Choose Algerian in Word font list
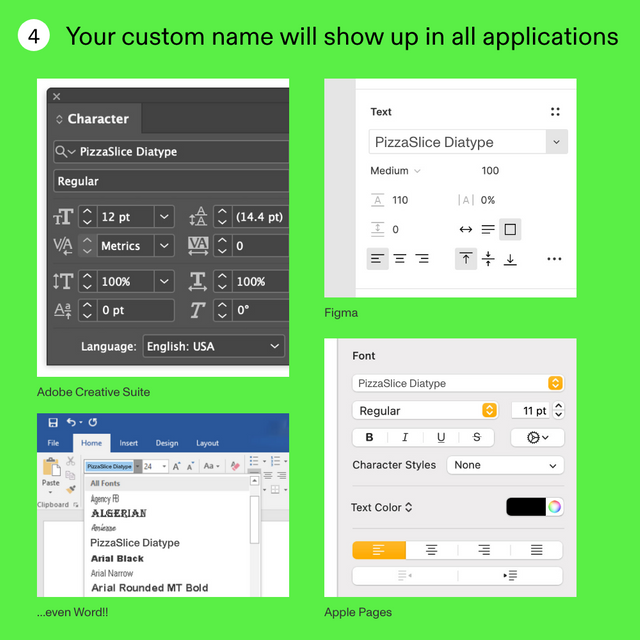Viewport: 640px width, 640px height. point(119,513)
